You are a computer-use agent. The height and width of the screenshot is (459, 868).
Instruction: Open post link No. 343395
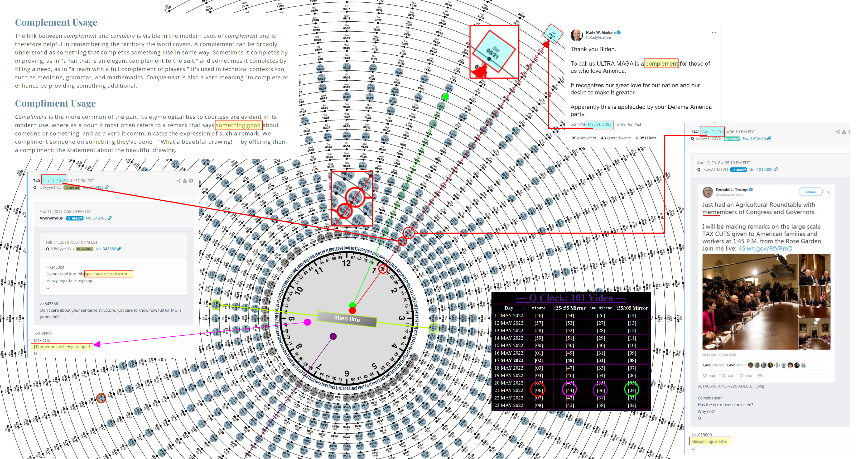pyautogui.click(x=96, y=218)
